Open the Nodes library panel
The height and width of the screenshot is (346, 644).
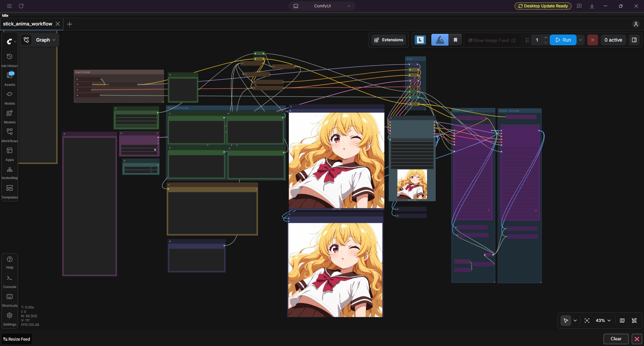point(10,97)
